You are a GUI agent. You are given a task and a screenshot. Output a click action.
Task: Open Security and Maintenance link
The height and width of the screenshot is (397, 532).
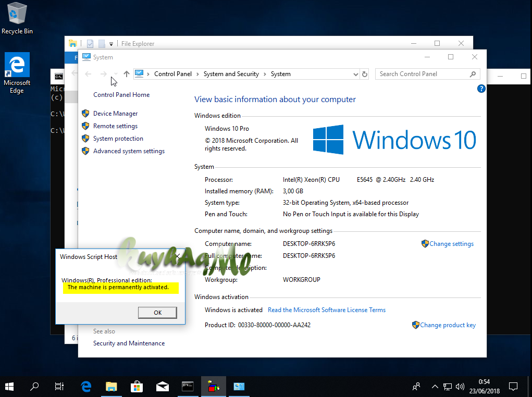pos(129,343)
